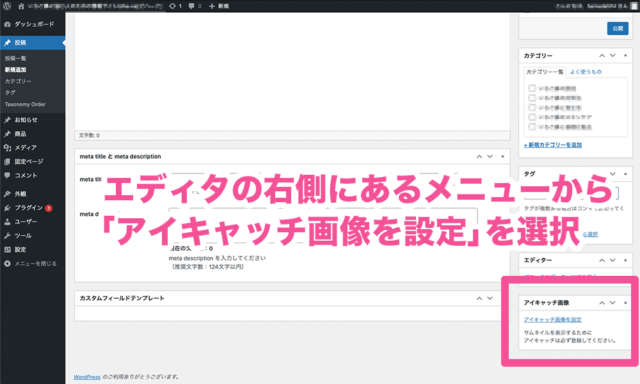Move meta title panel up
The height and width of the screenshot is (384, 640).
coord(479,157)
